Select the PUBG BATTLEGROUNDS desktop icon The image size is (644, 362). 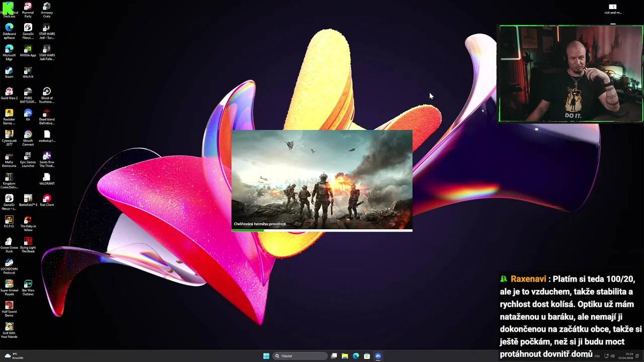(28, 96)
